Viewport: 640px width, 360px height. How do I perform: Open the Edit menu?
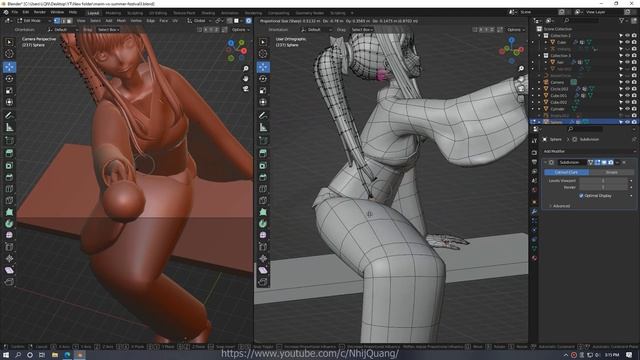26,12
